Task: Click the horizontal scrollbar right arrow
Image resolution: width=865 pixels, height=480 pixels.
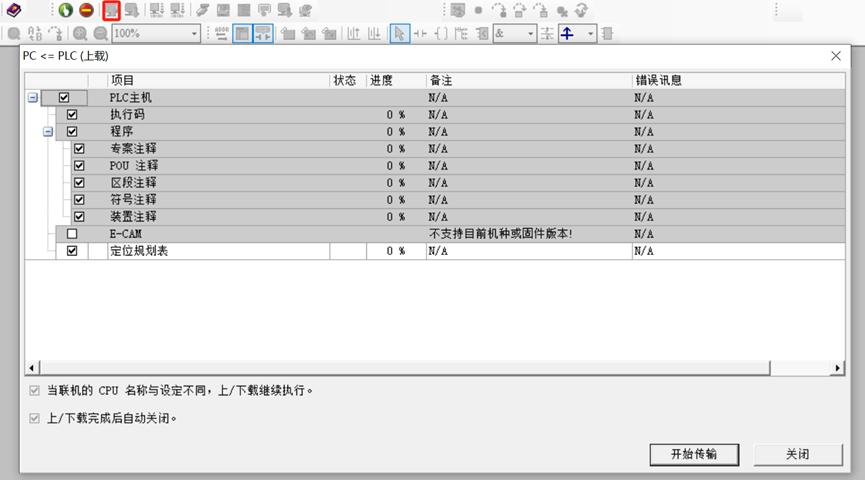Action: [x=838, y=368]
